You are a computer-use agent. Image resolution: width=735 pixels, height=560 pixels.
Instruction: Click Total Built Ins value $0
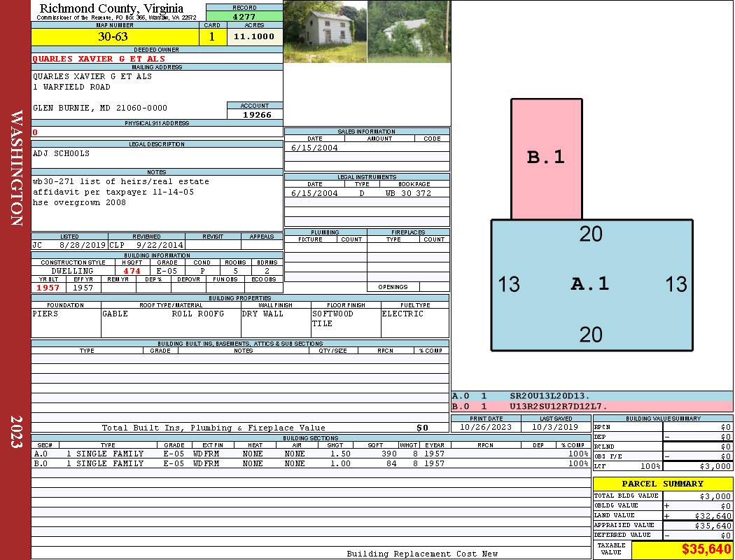(x=422, y=428)
